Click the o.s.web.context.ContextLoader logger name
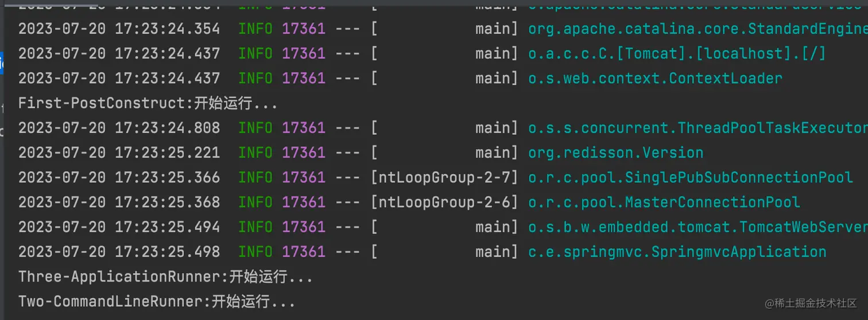 pyautogui.click(x=655, y=78)
